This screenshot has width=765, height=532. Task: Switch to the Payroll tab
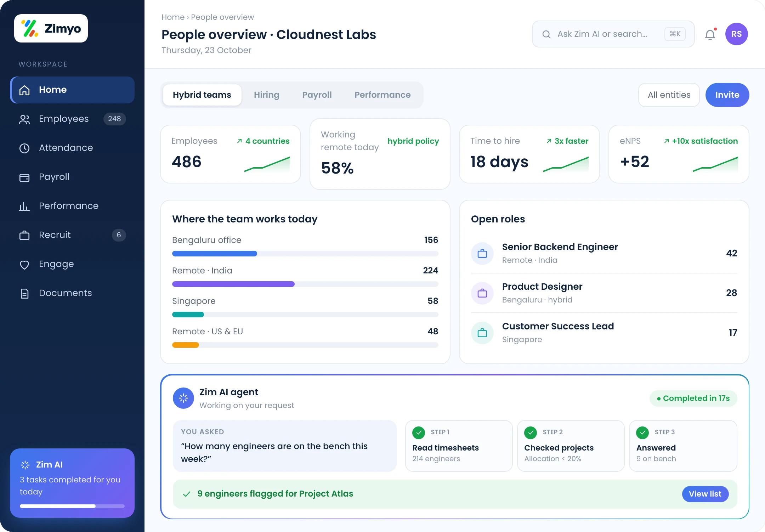[x=317, y=95]
